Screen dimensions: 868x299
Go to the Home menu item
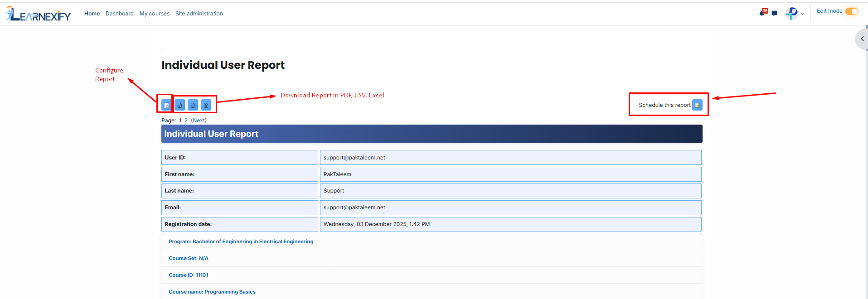[92, 14]
